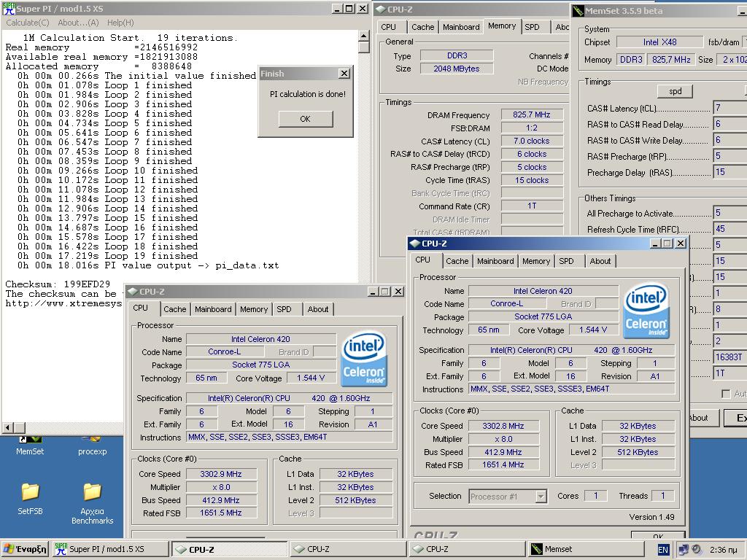The width and height of the screenshot is (747, 560).
Task: Open the Cache tab in CPU-Z Memory window
Action: [423, 27]
